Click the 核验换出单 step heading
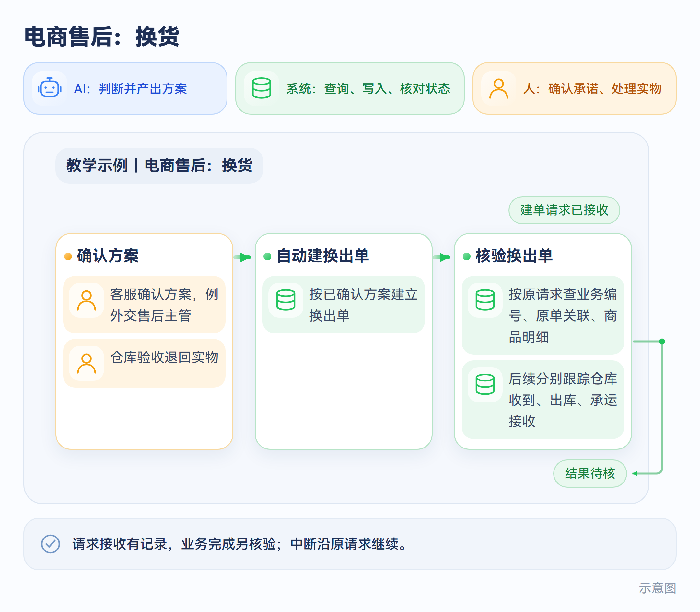This screenshot has height=612, width=700. coord(514,256)
